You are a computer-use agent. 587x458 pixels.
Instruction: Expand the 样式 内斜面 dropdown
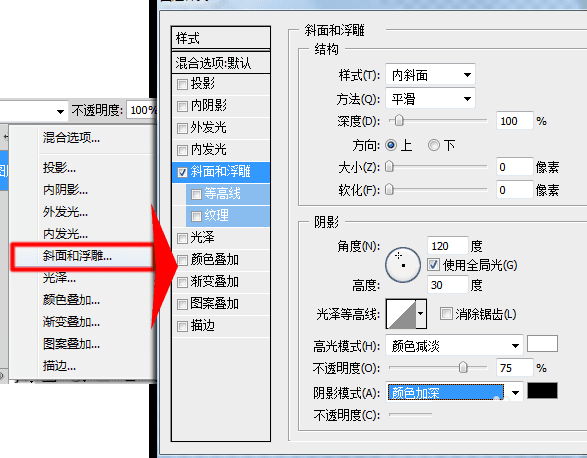point(430,75)
